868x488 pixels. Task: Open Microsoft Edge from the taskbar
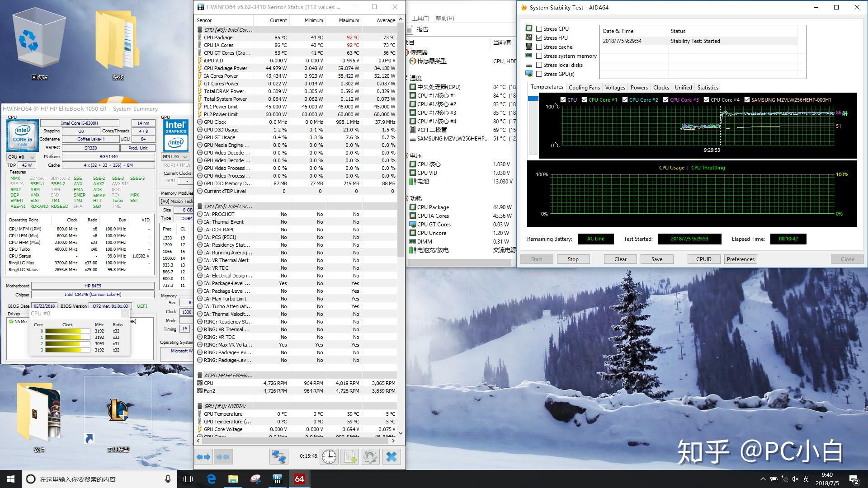click(x=211, y=479)
